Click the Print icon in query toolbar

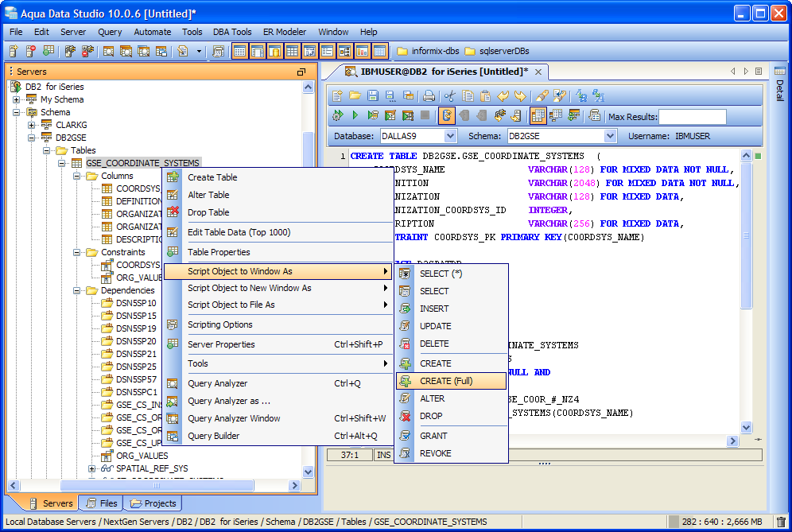coord(429,95)
